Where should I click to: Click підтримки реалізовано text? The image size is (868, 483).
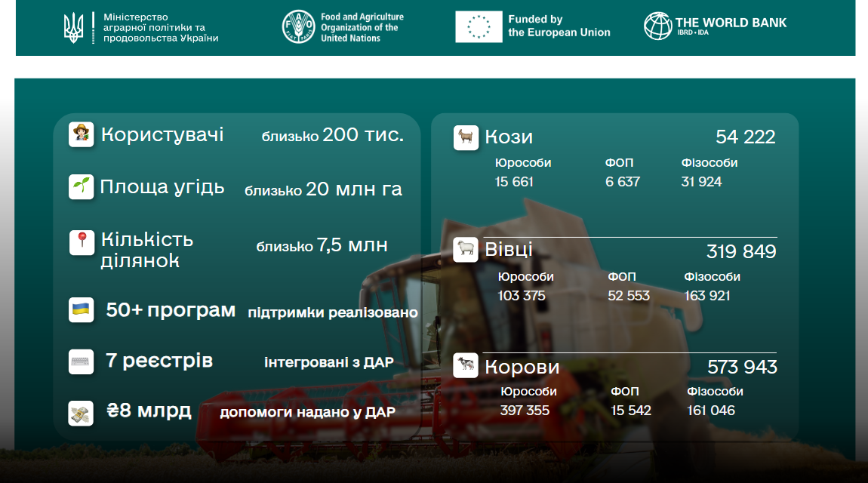pyautogui.click(x=333, y=312)
